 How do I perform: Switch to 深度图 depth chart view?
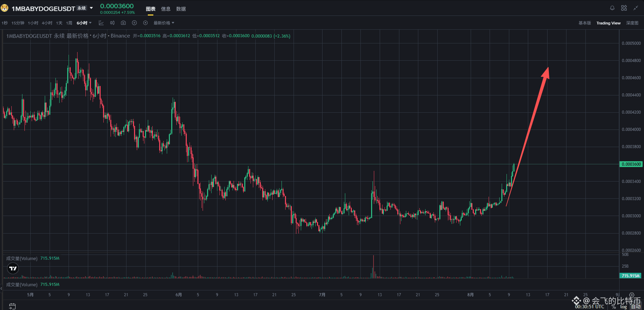(x=632, y=23)
